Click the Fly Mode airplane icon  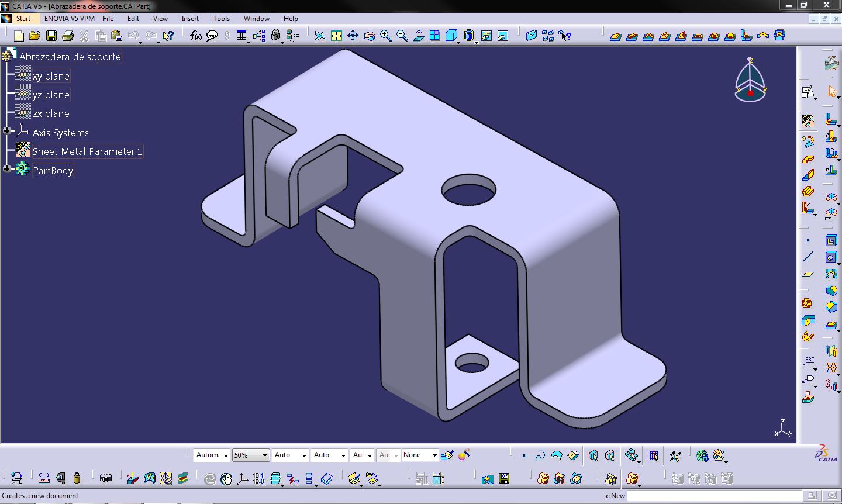pos(320,36)
